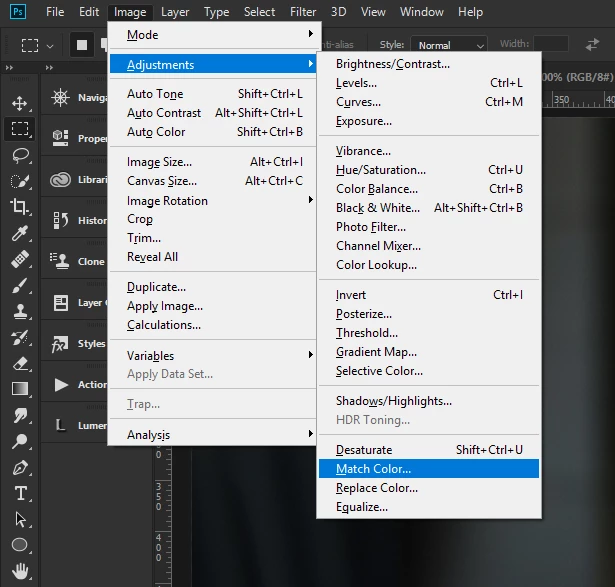
Task: Open the Libraries panel icon
Action: [60, 180]
